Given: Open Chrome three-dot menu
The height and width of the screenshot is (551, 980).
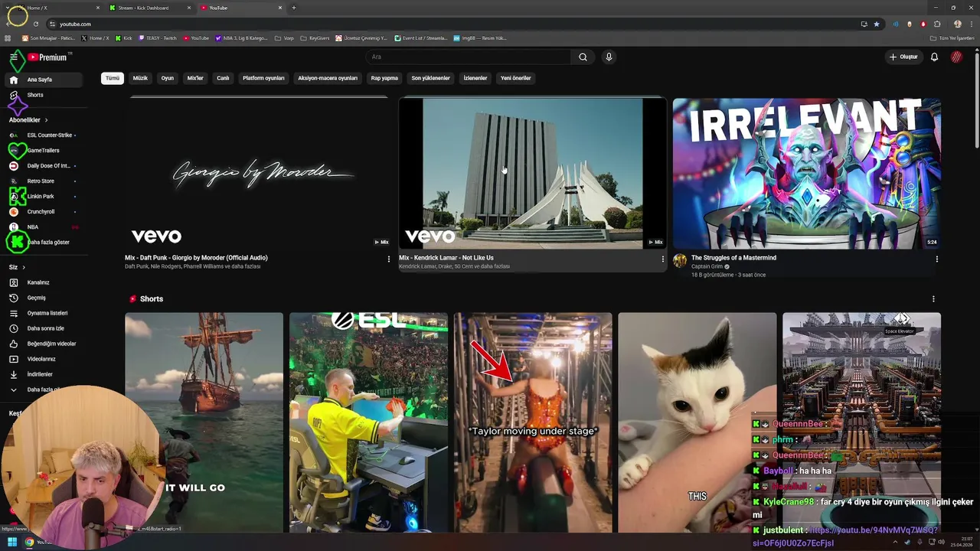Looking at the screenshot, I should [x=970, y=24].
